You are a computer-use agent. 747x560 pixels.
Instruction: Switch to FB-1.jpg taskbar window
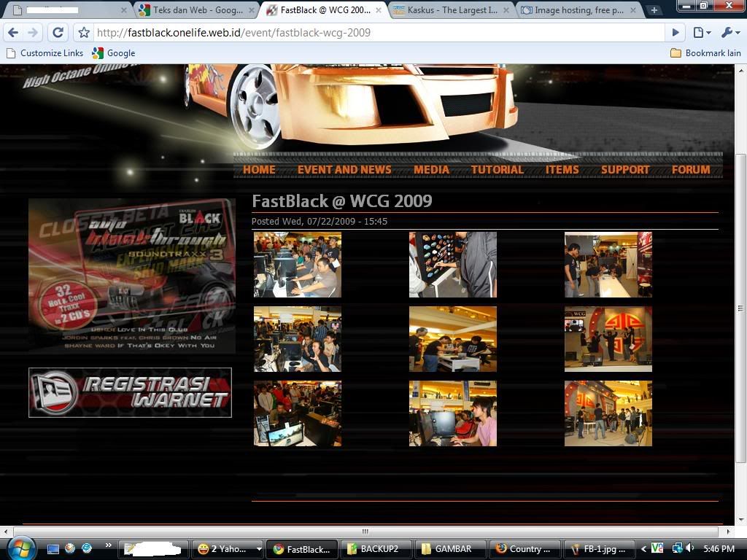(598, 549)
